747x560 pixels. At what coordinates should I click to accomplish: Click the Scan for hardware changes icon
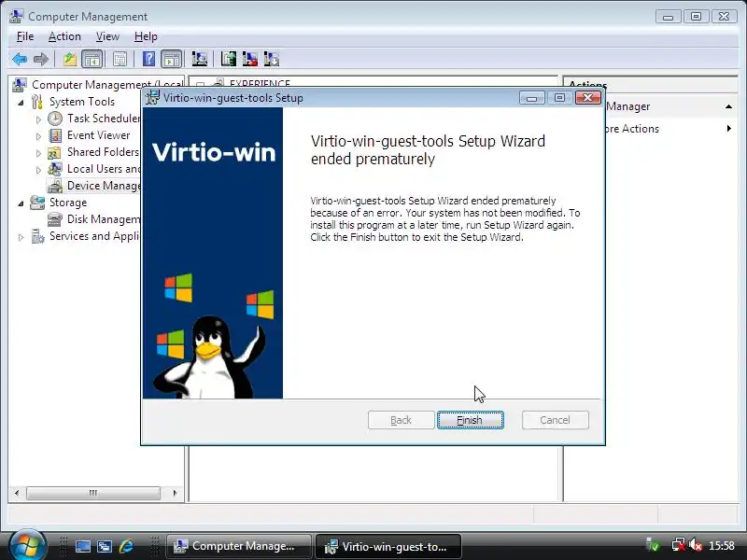point(199,59)
